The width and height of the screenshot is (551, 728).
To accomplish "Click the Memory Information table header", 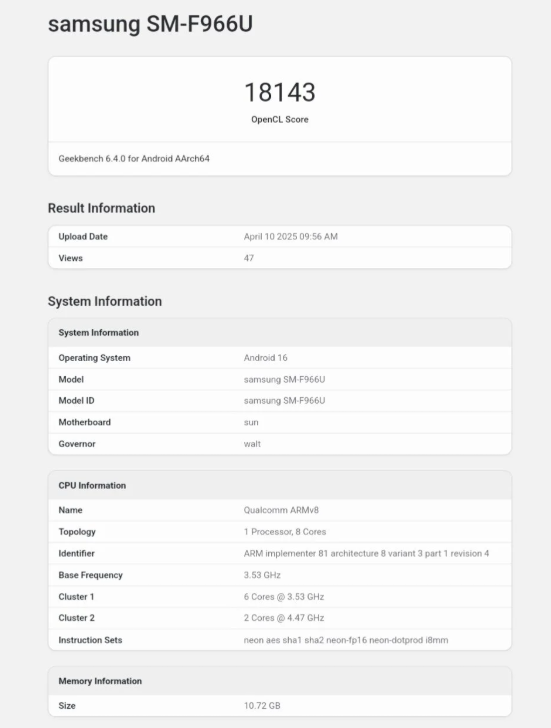I will click(x=280, y=681).
